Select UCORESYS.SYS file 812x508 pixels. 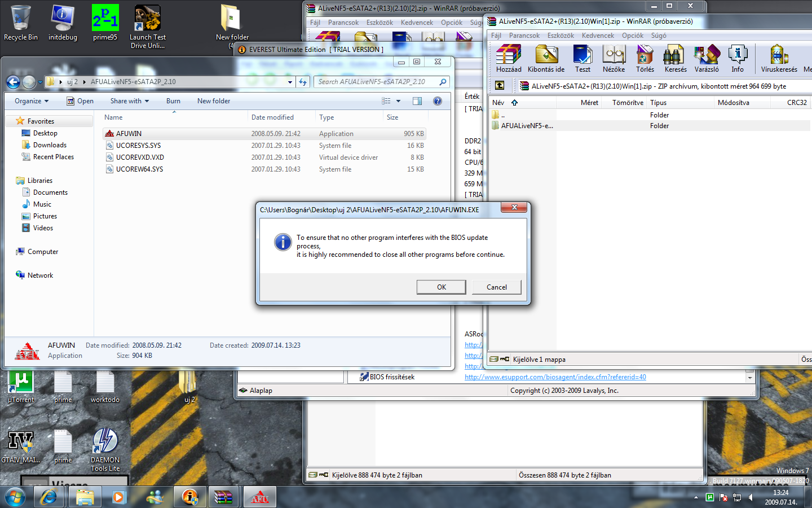point(264,146)
